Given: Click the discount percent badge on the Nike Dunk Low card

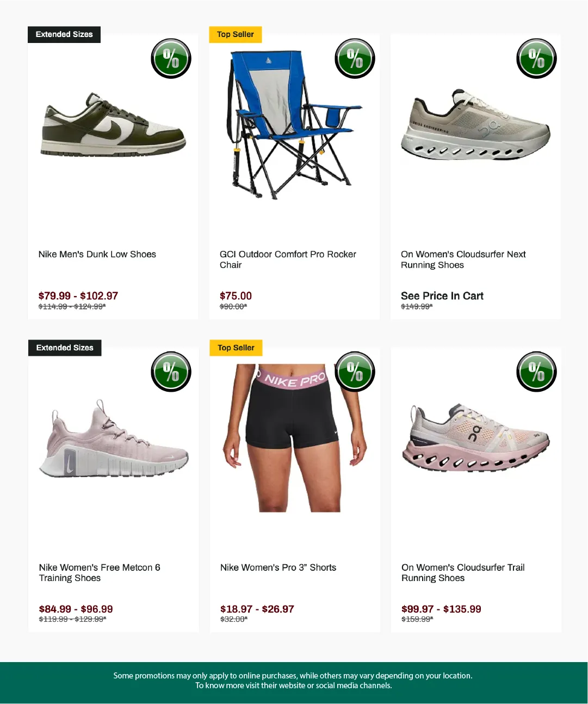Looking at the screenshot, I should [x=171, y=58].
